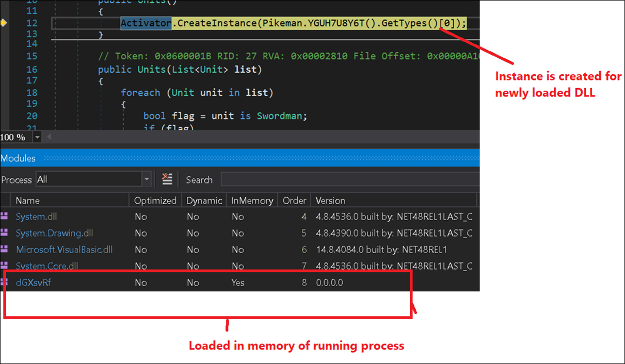Click the current statement arrow on line 12
Image resolution: width=625 pixels, height=364 pixels.
tap(4, 23)
